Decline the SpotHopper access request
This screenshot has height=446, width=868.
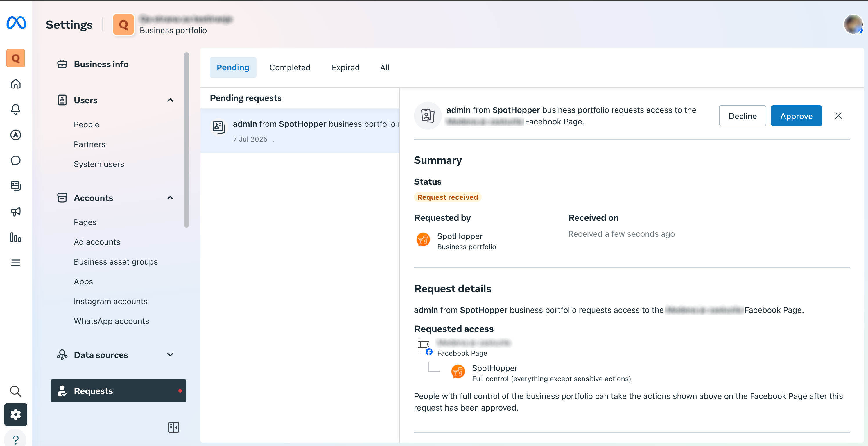point(742,116)
